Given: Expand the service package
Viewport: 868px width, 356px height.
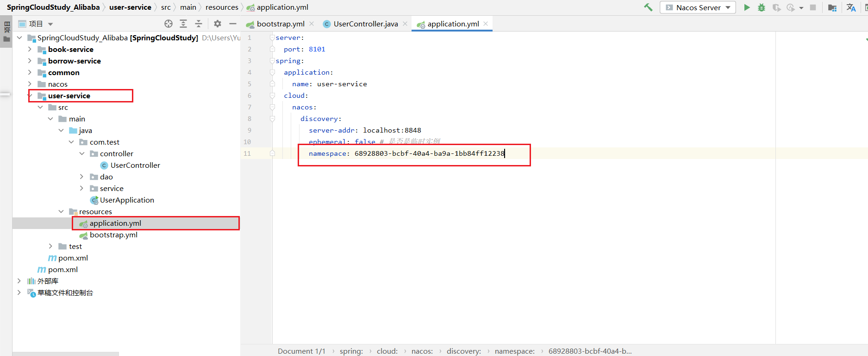Looking at the screenshot, I should click(x=82, y=188).
